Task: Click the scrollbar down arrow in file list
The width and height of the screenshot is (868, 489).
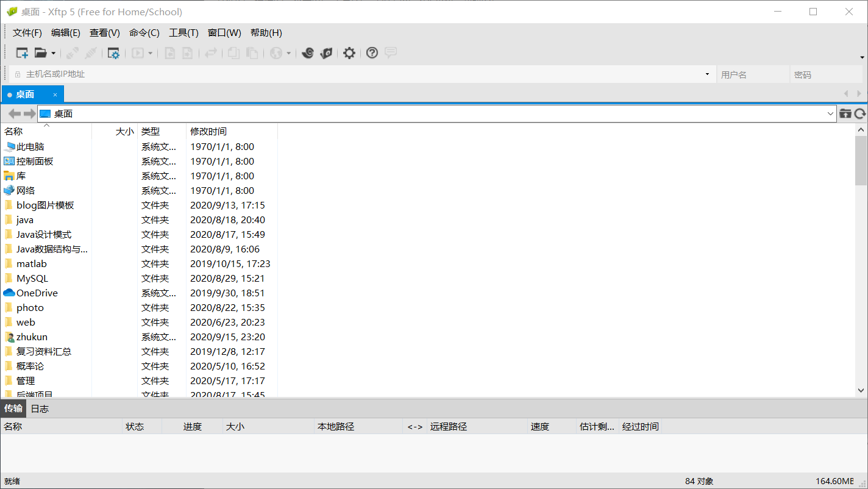Action: pos(861,390)
